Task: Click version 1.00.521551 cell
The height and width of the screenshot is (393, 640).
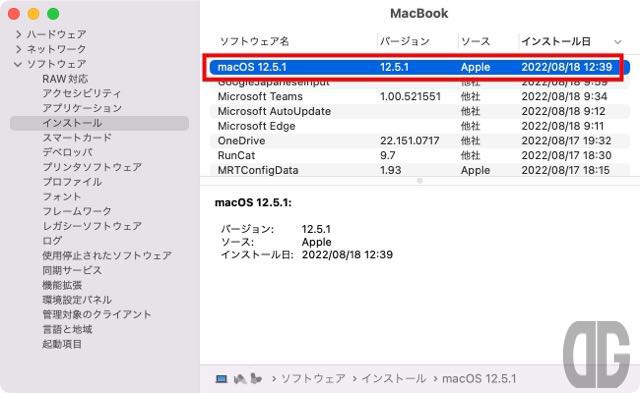Action: point(410,96)
